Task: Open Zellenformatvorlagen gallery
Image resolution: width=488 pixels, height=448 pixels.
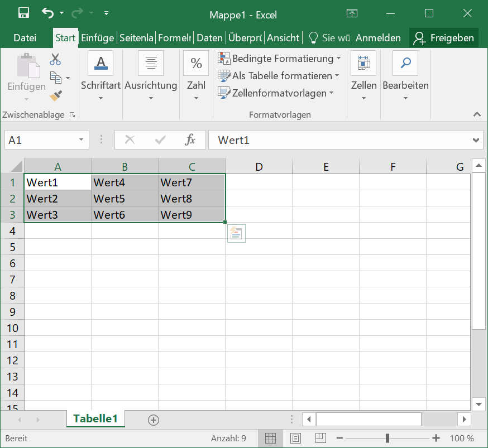Action: [x=275, y=93]
